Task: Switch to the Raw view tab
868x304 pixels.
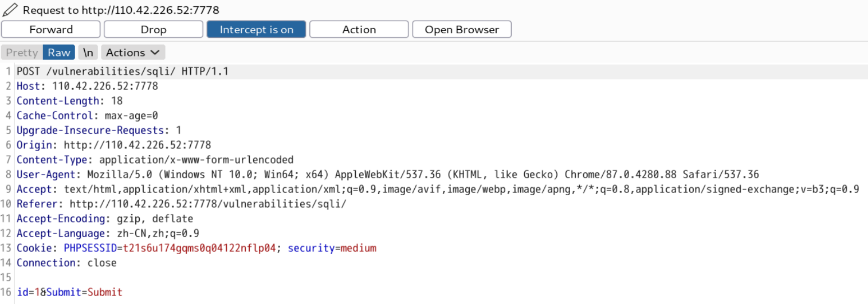Action: point(59,53)
